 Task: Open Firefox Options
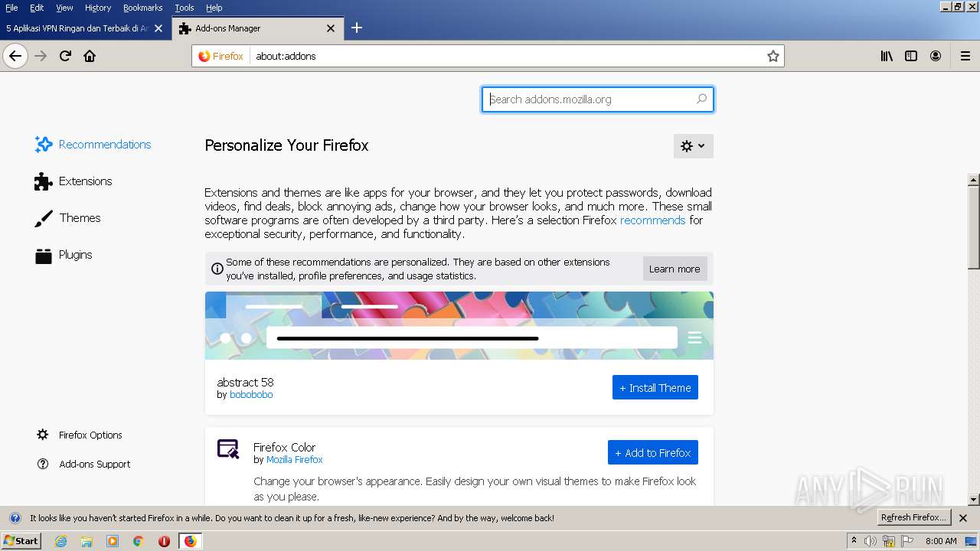[80, 435]
